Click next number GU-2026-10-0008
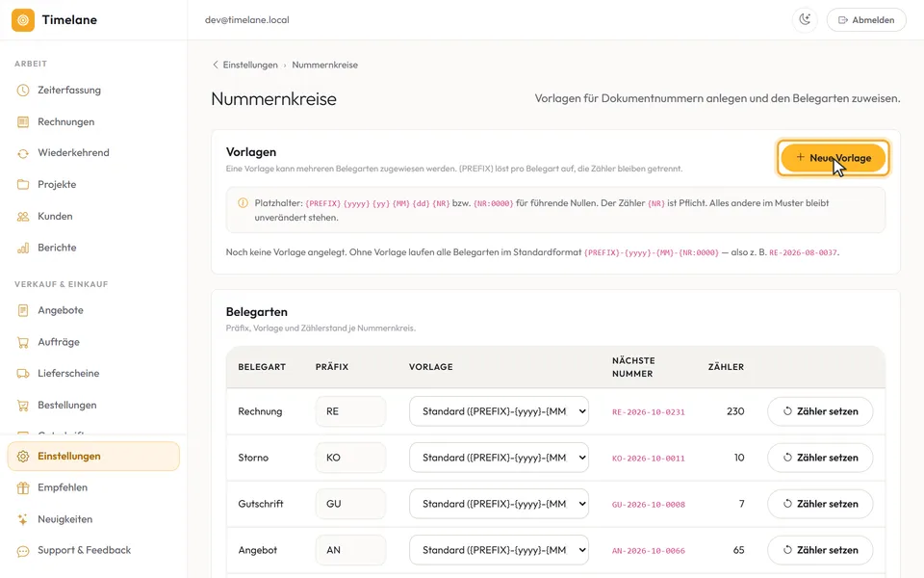924x578 pixels. tap(648, 504)
